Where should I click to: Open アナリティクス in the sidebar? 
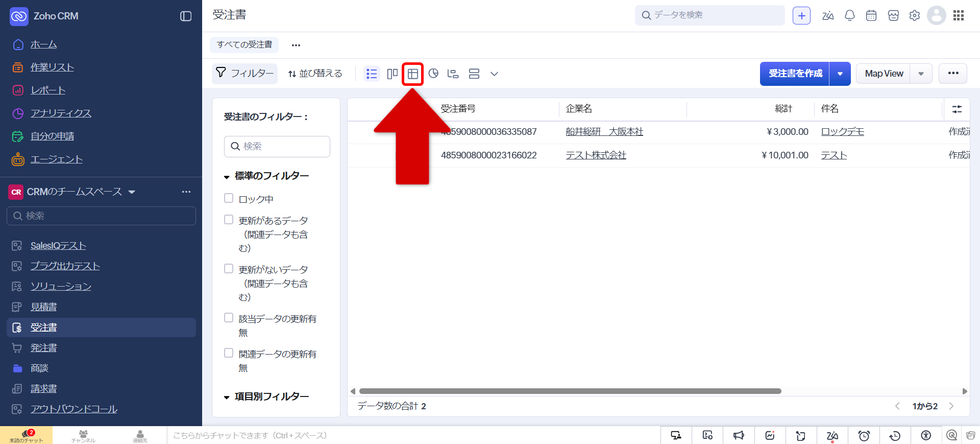[61, 113]
